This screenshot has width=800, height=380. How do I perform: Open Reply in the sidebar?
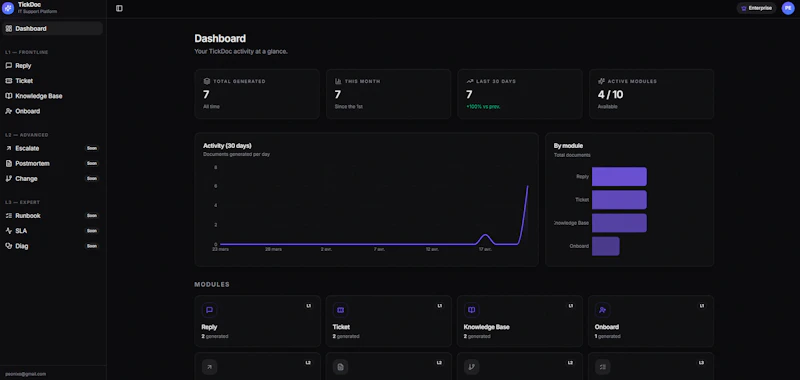pyautogui.click(x=53, y=66)
